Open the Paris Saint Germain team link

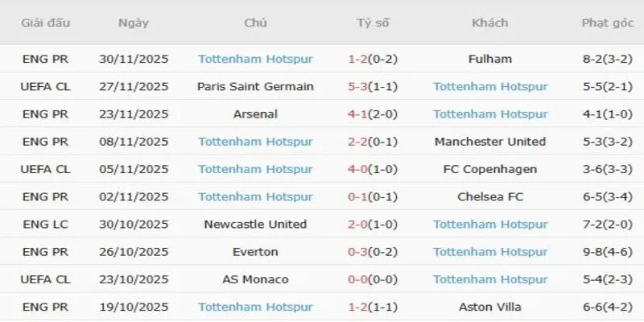pos(255,86)
